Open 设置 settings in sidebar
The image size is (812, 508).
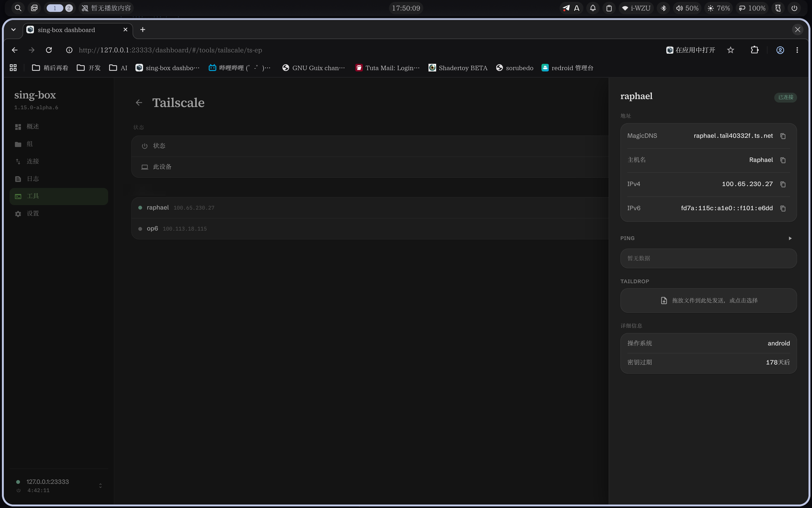point(59,214)
